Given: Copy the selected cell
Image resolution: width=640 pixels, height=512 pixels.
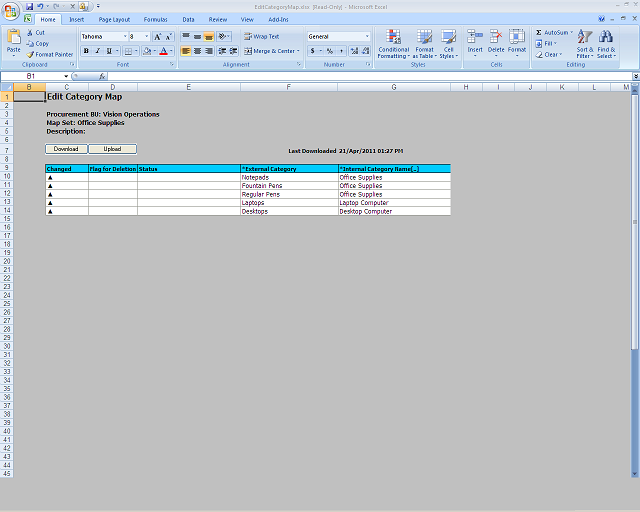Looking at the screenshot, I should click(x=37, y=44).
